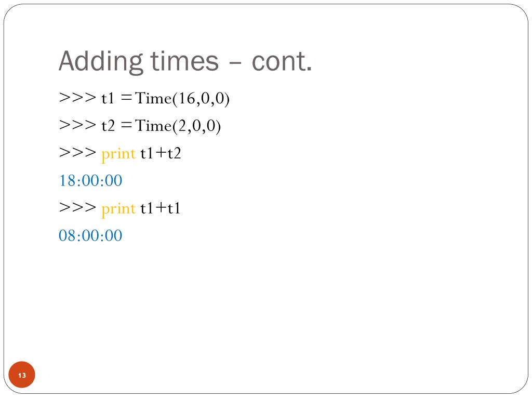
Task: Select the slide title 'Adding times – cont.'
Action: (185, 62)
